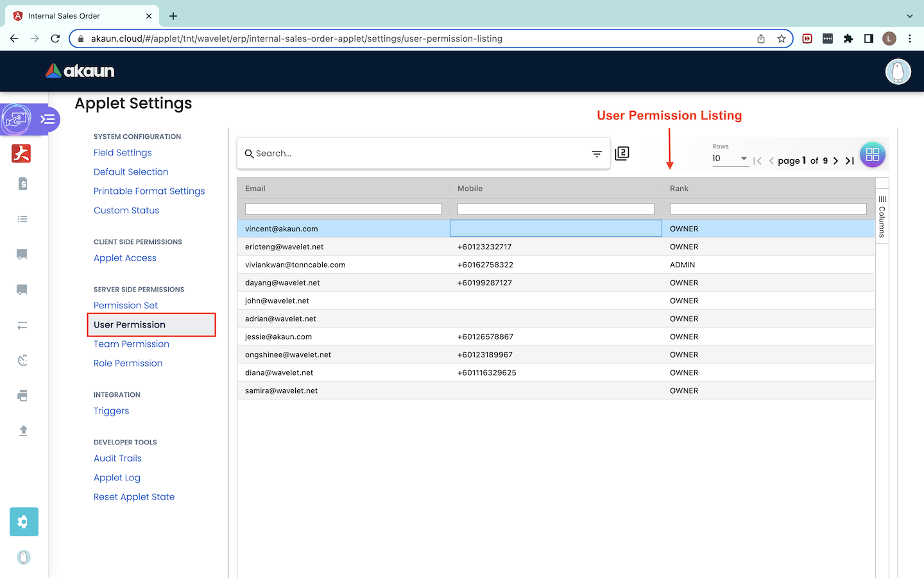The width and height of the screenshot is (924, 578).
Task: Open the penguin profile avatar menu
Action: click(x=898, y=71)
